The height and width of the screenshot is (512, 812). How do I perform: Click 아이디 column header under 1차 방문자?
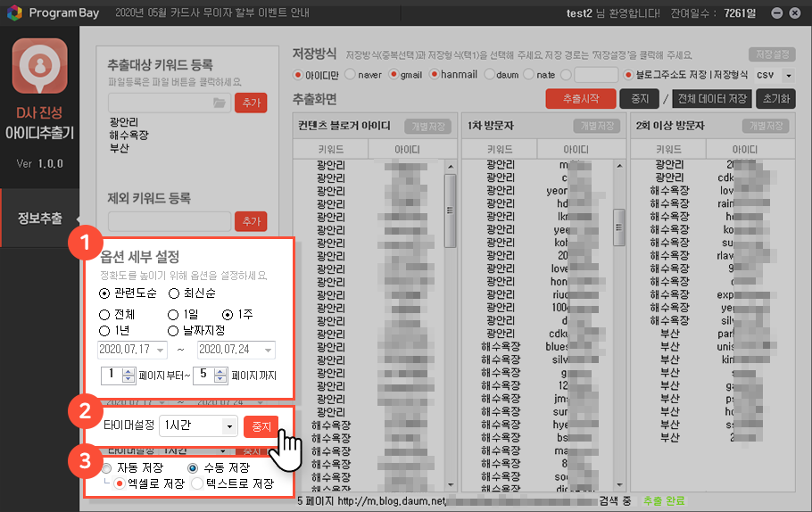[x=575, y=149]
